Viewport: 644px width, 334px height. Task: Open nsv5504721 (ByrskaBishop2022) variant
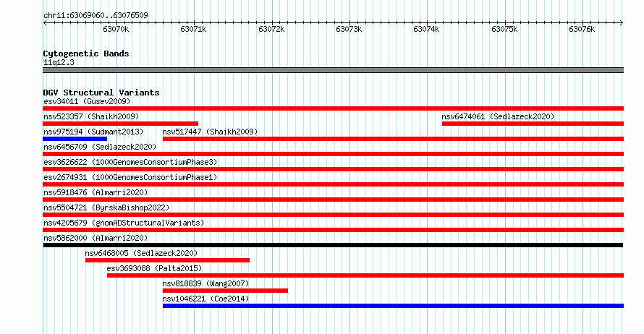(106, 207)
